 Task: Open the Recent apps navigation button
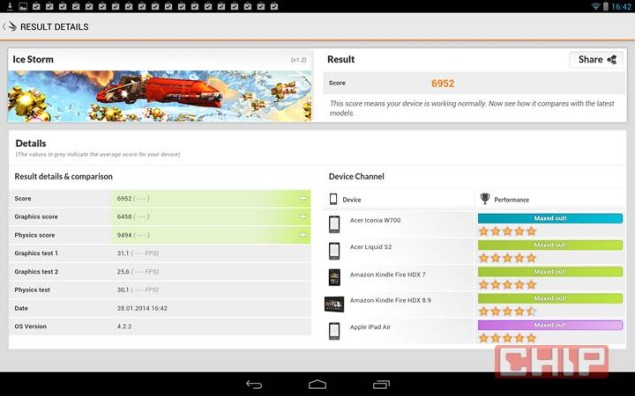tap(381, 384)
